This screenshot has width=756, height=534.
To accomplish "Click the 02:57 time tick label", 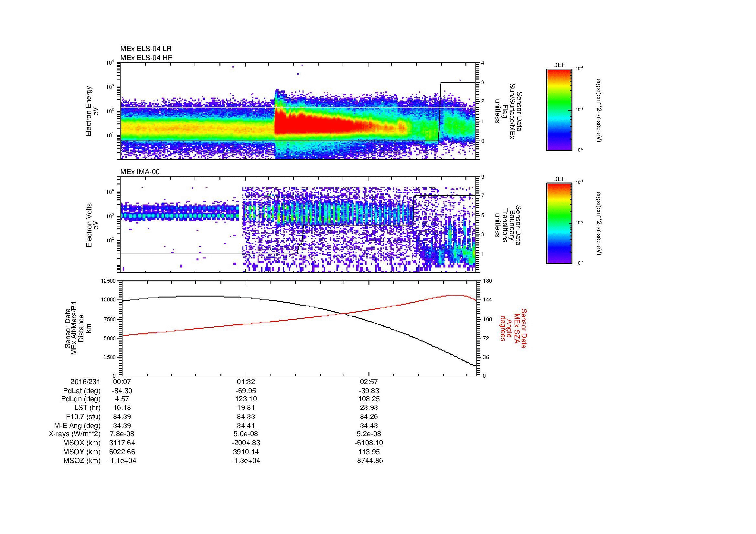I will [x=369, y=382].
